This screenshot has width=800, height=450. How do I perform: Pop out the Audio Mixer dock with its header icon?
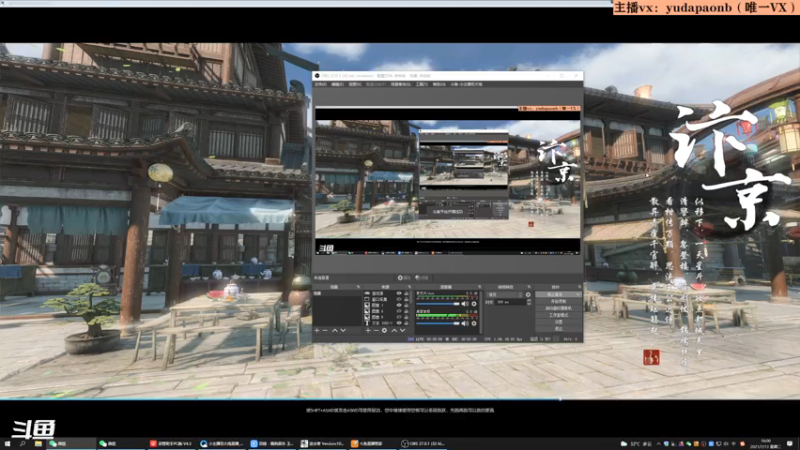pyautogui.click(x=479, y=286)
